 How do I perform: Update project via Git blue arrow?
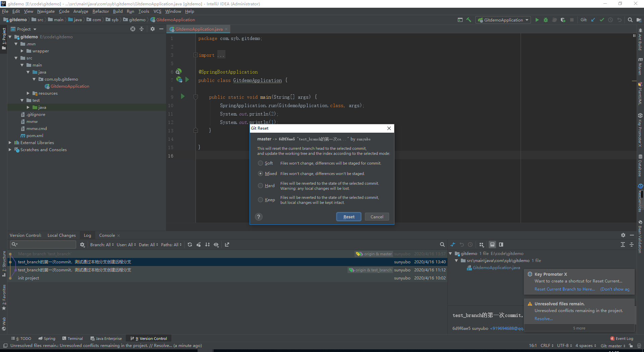point(593,20)
